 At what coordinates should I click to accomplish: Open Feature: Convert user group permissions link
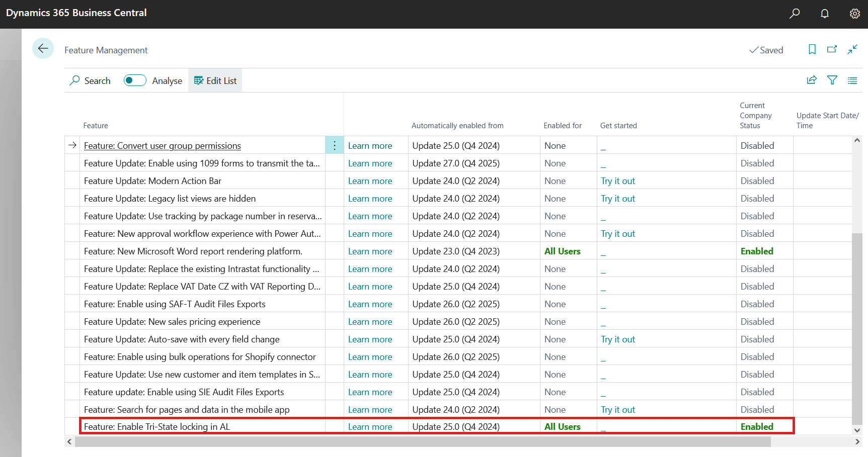(163, 146)
